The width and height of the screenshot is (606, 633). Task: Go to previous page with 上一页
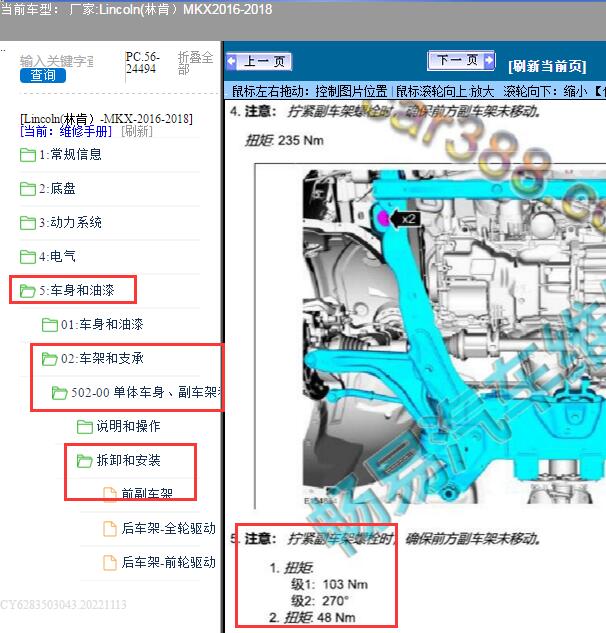click(x=259, y=61)
